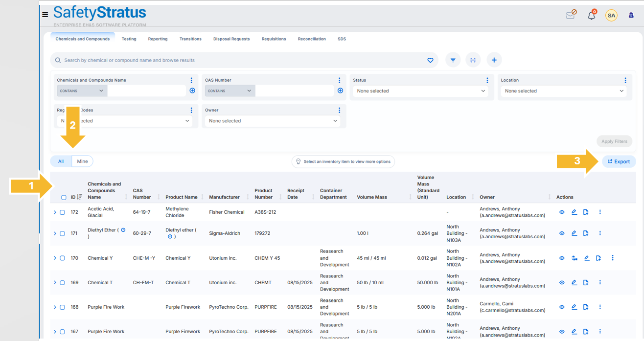Toggle the filter panel icon
Screen dimensions: 644x341
453,60
